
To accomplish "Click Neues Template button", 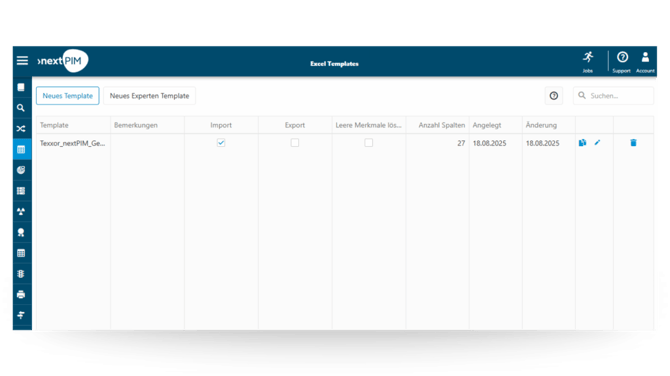I will pyautogui.click(x=68, y=96).
